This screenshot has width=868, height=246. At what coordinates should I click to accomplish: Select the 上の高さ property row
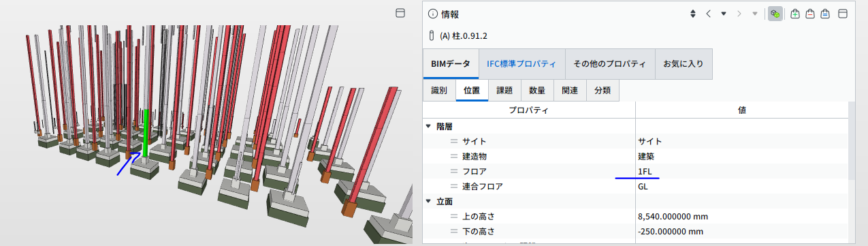pos(635,216)
